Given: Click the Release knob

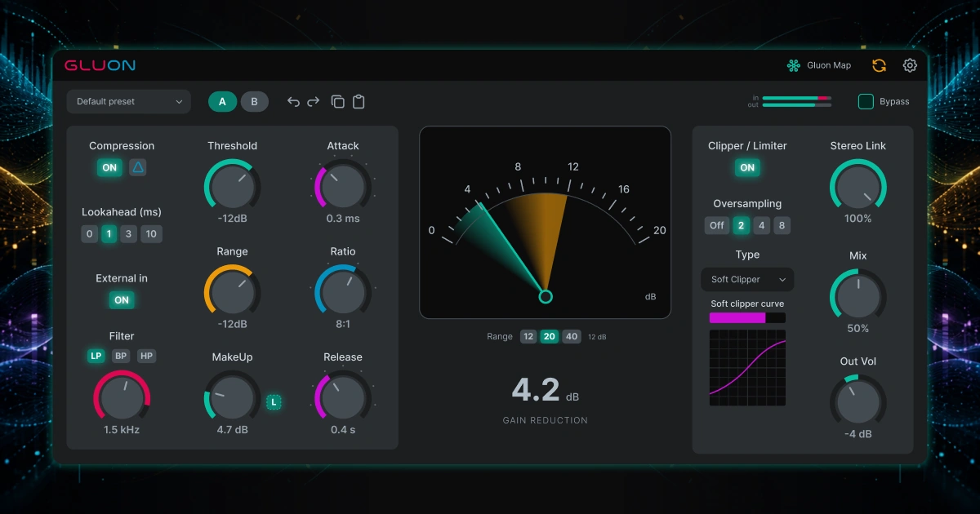Looking at the screenshot, I should (343, 397).
